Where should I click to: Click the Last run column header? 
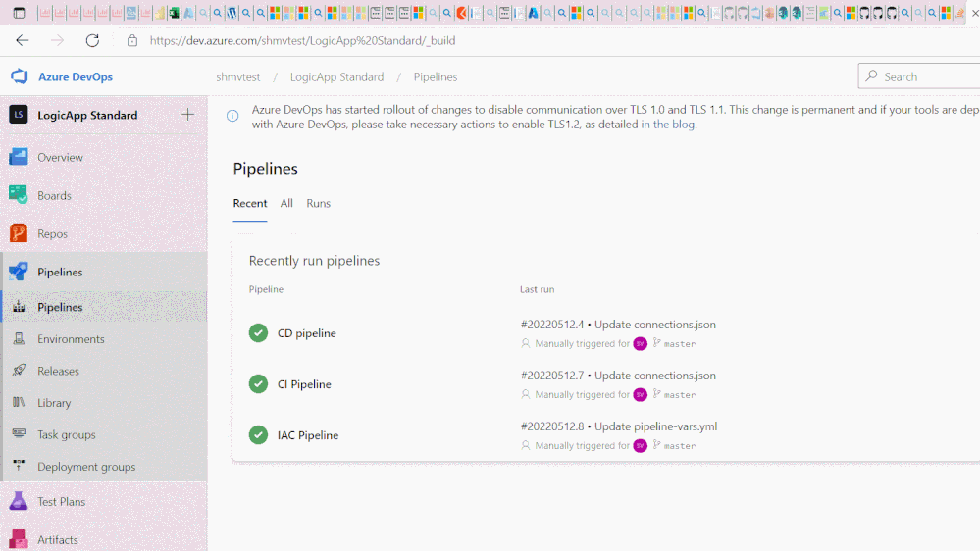point(537,289)
